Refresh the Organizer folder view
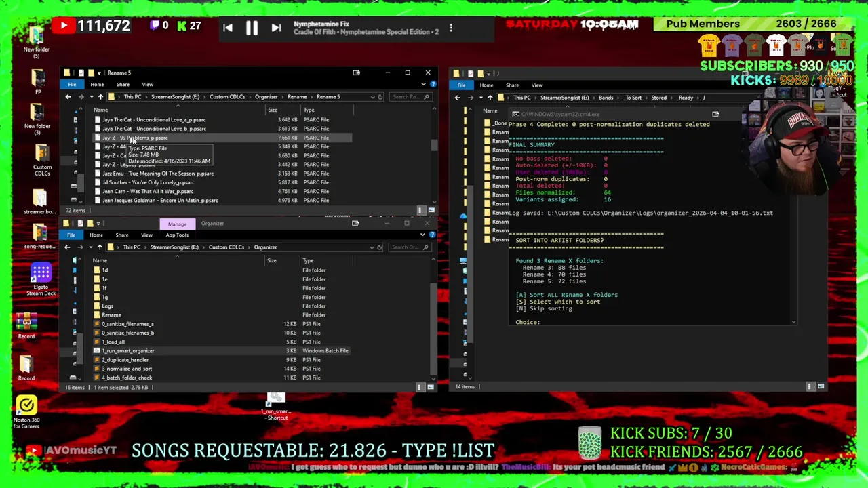This screenshot has height=488, width=868. click(x=380, y=247)
